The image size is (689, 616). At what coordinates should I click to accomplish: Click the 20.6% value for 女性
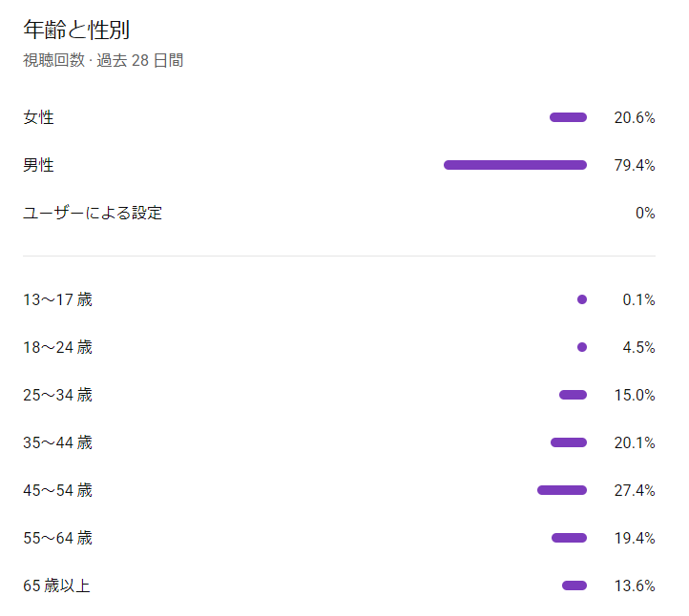tap(635, 117)
